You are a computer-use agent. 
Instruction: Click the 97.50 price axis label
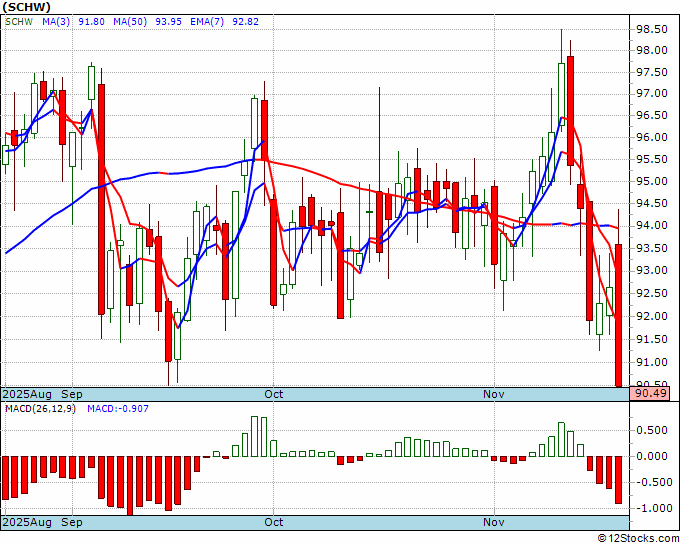tap(651, 72)
